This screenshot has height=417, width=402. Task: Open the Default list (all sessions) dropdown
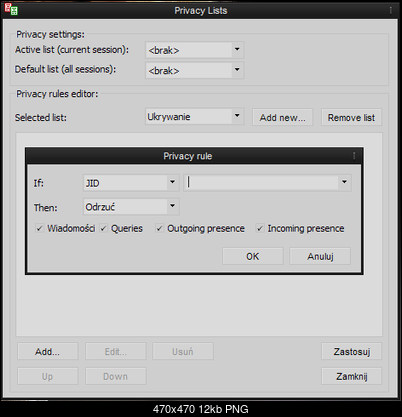[x=194, y=70]
